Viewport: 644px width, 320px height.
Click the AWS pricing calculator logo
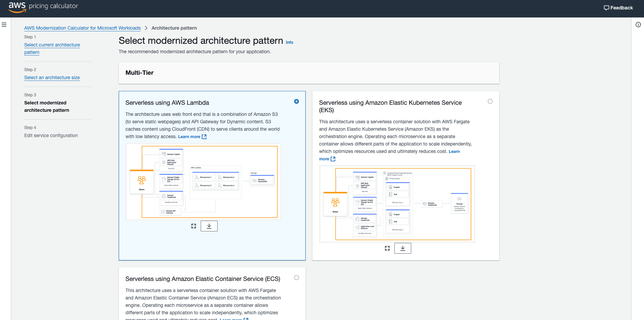click(x=43, y=7)
